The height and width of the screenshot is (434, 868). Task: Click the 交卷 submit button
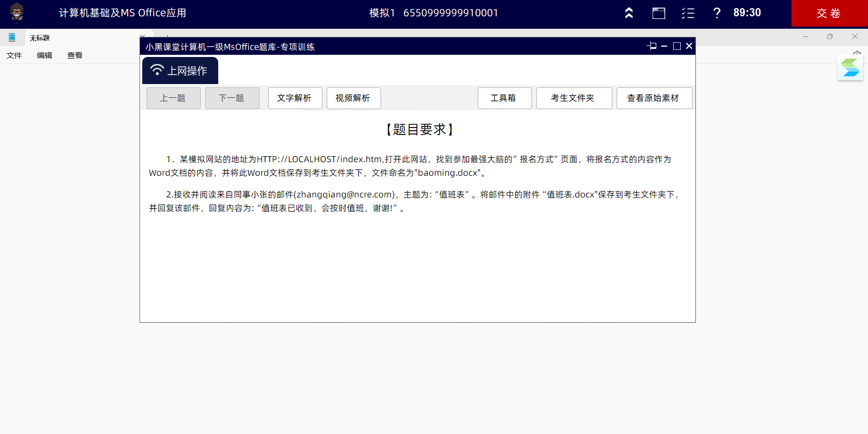pos(829,13)
